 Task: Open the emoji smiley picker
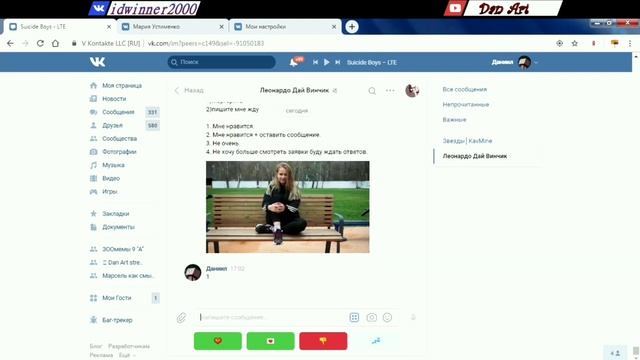pos(387,318)
